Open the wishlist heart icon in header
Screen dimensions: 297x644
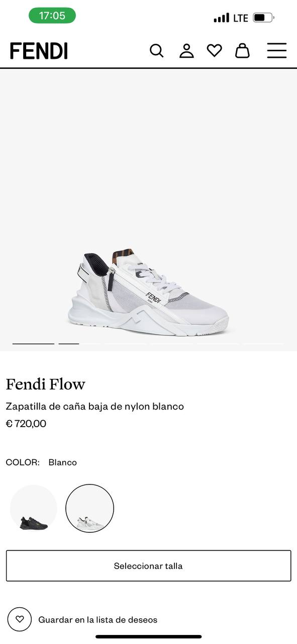click(x=215, y=51)
